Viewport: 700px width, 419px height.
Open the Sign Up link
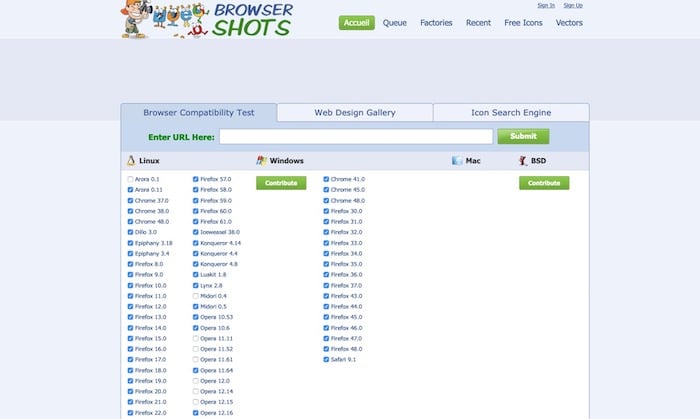coord(572,5)
